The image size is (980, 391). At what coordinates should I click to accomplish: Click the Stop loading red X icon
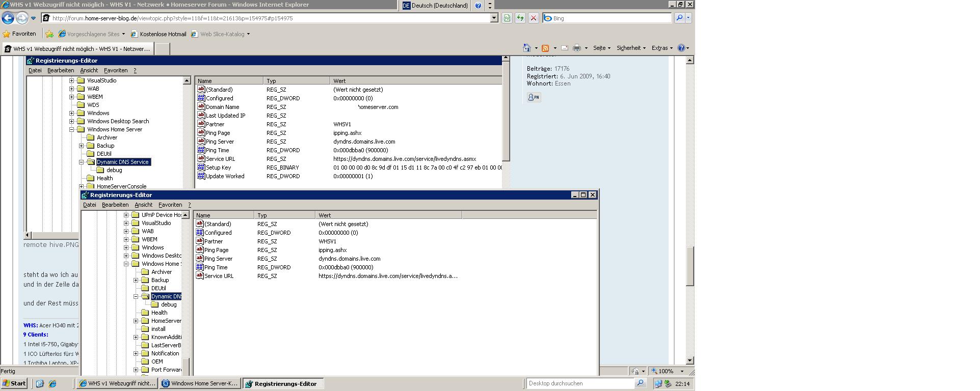(x=533, y=18)
